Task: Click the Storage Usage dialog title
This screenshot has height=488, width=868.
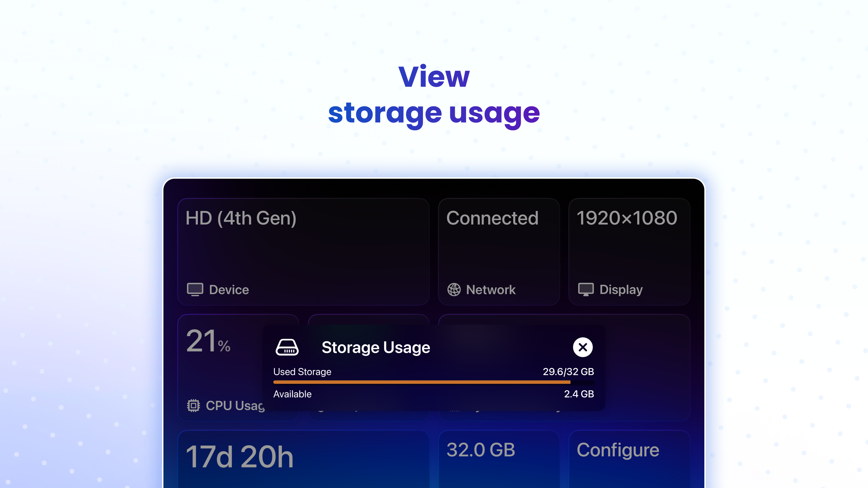Action: [376, 347]
